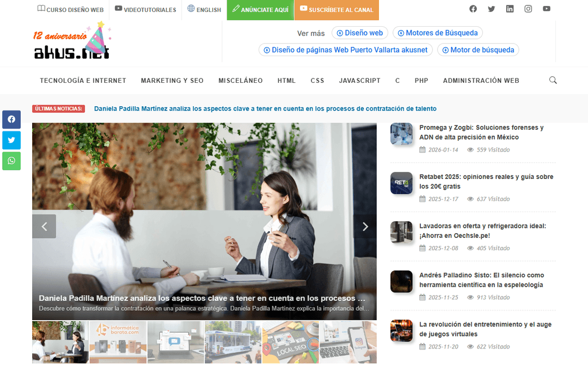
Task: Open the Twitter icon in the header
Action: (x=491, y=9)
